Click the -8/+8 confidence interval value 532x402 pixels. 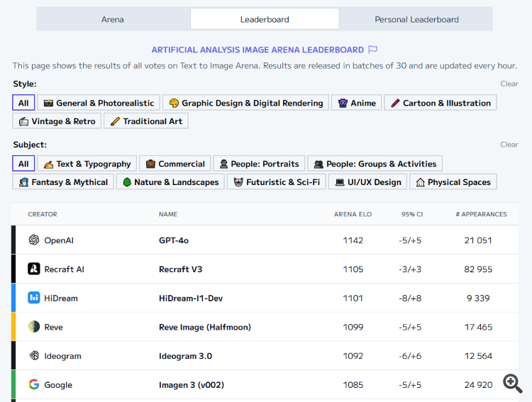point(410,298)
